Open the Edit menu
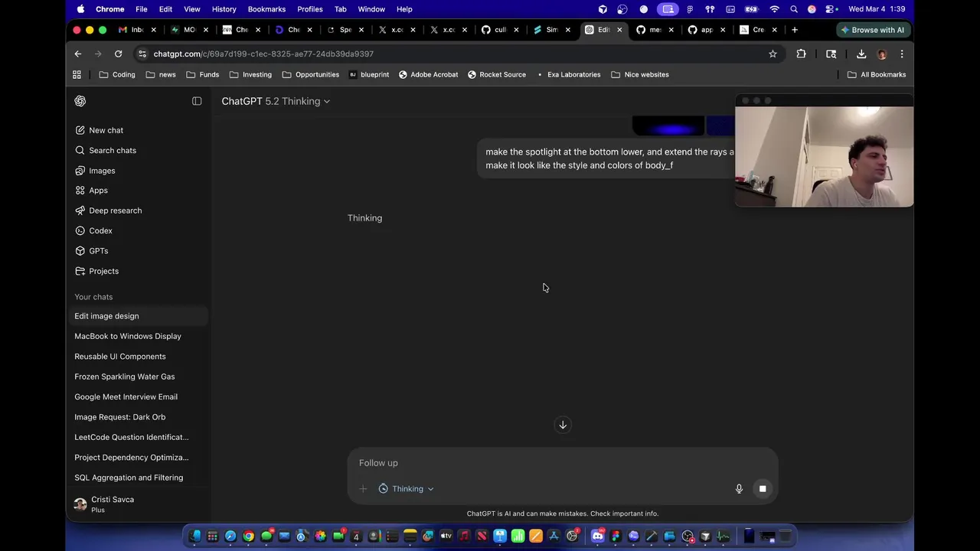This screenshot has height=551, width=980. pos(165,9)
